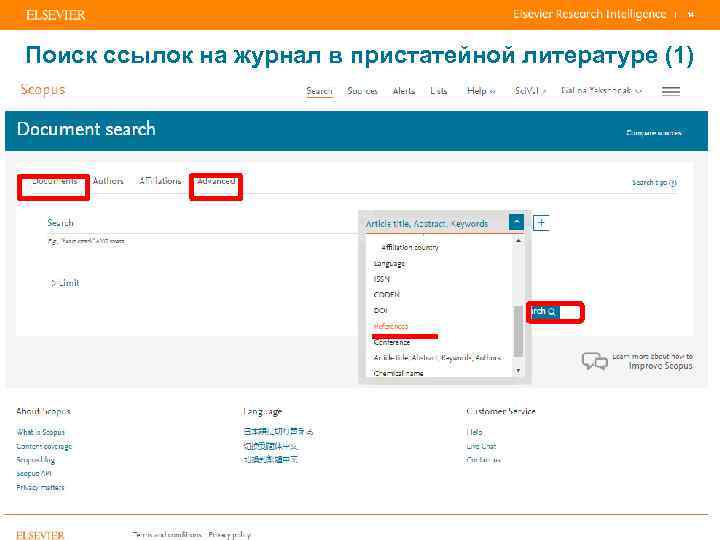Viewport: 720px width, 540px height.
Task: Click the double-arrow icon in orange header
Action: (x=691, y=15)
